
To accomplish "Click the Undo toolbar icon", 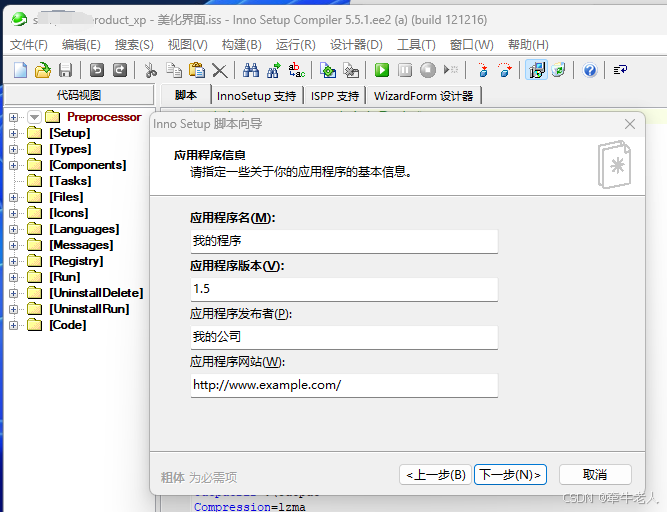I will [97, 70].
